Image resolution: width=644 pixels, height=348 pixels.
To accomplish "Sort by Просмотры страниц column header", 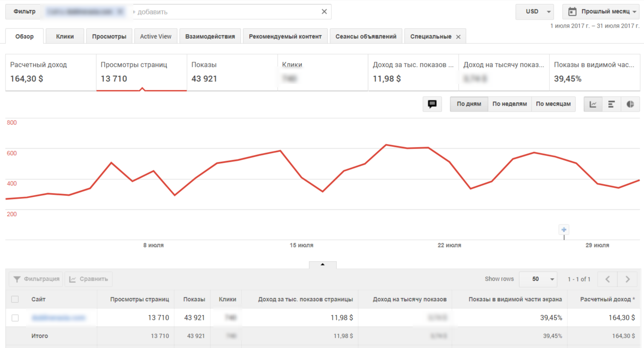I will pos(139,299).
